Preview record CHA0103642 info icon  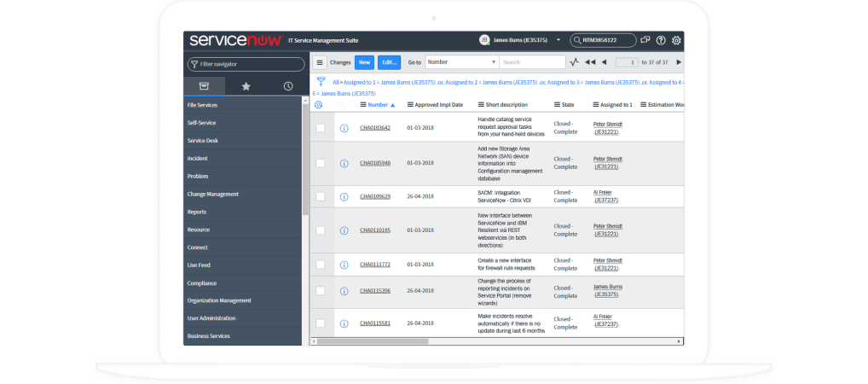344,128
